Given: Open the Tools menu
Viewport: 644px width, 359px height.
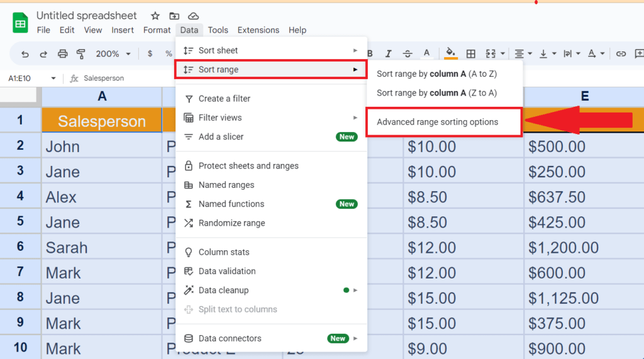Looking at the screenshot, I should pos(218,30).
